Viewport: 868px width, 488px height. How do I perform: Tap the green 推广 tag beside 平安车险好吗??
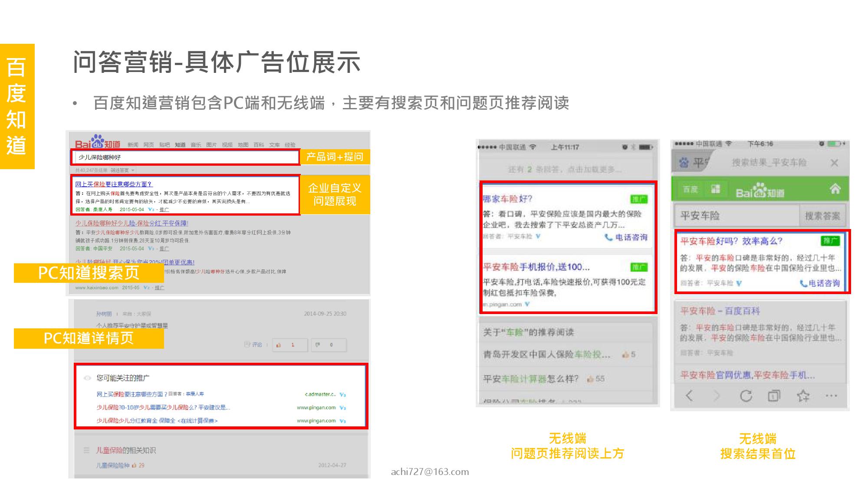coord(830,241)
